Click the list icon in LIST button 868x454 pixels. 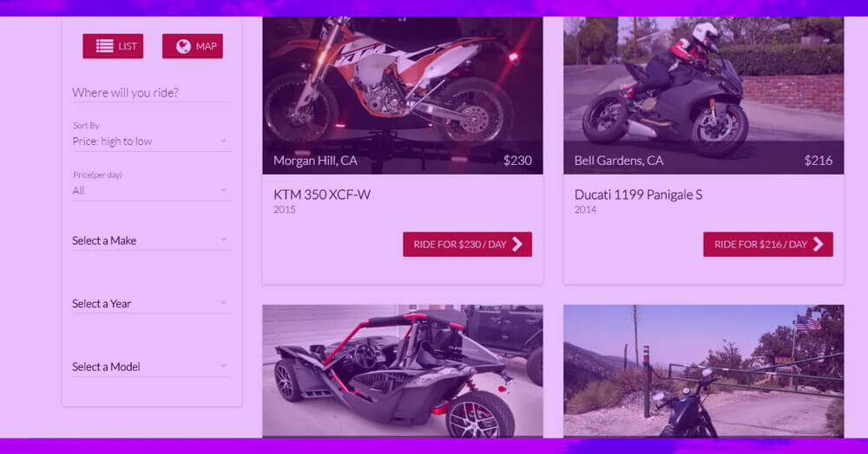click(105, 46)
